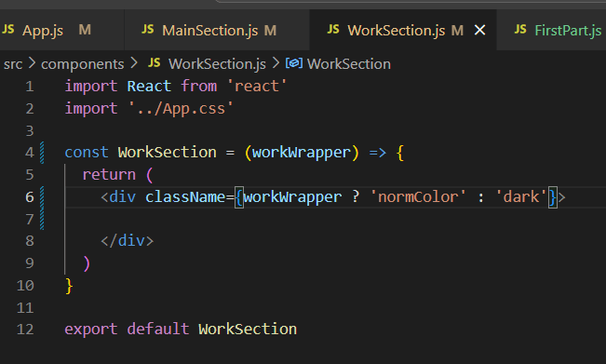
Task: Click the export keyword on line 12
Action: 91,330
